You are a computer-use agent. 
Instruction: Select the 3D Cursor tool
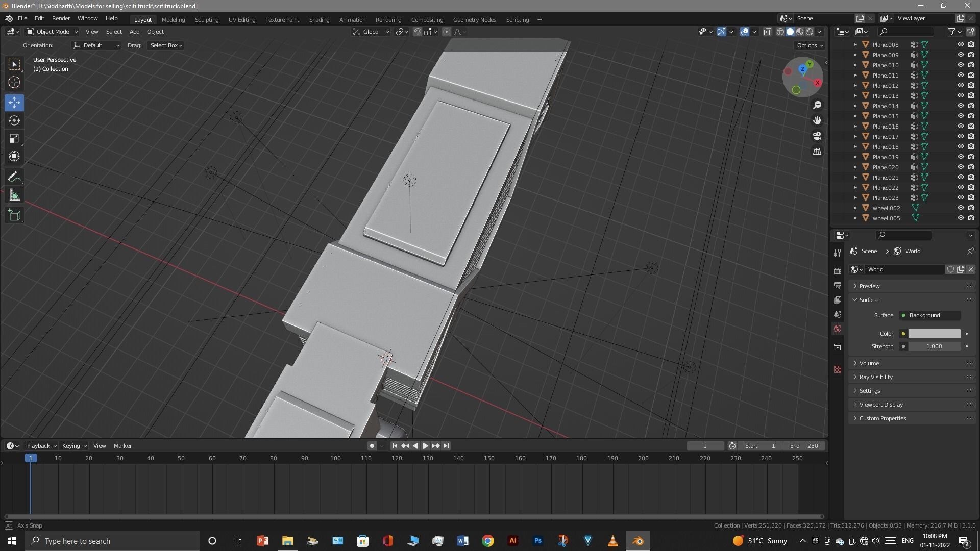[x=14, y=82]
